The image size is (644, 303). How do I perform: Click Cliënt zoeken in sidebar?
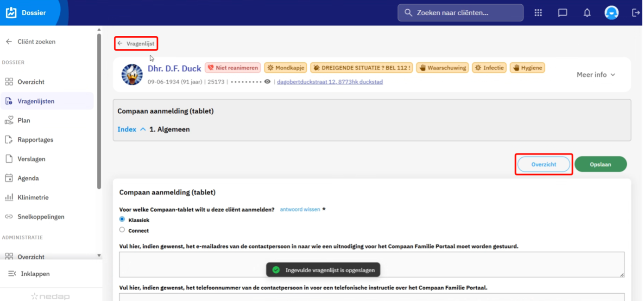click(x=37, y=42)
